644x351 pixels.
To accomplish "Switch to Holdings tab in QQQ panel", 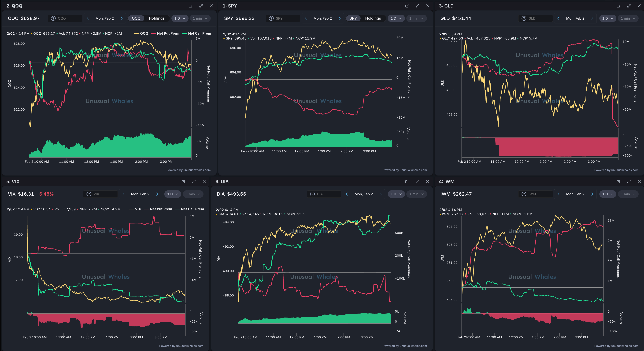I will 156,18.
